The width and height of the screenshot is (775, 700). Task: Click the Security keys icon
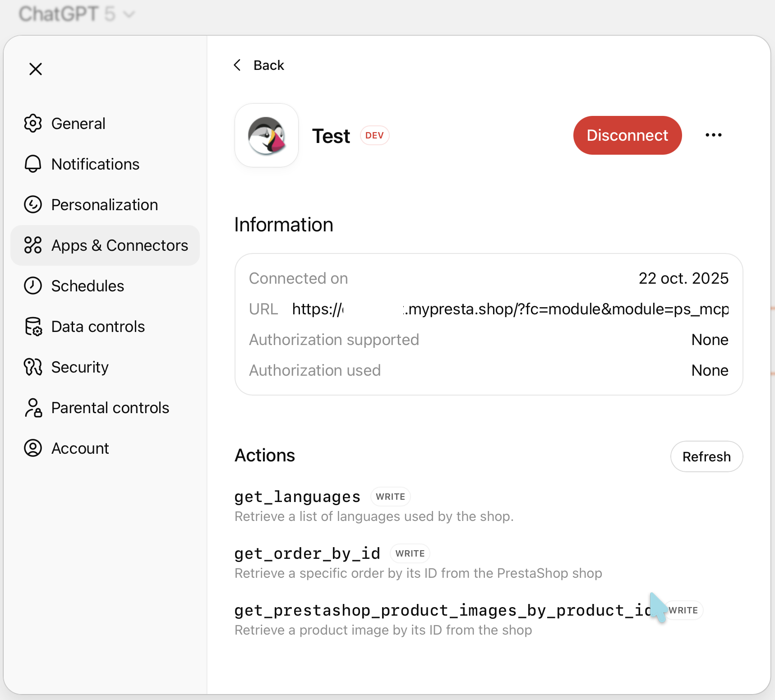point(33,367)
